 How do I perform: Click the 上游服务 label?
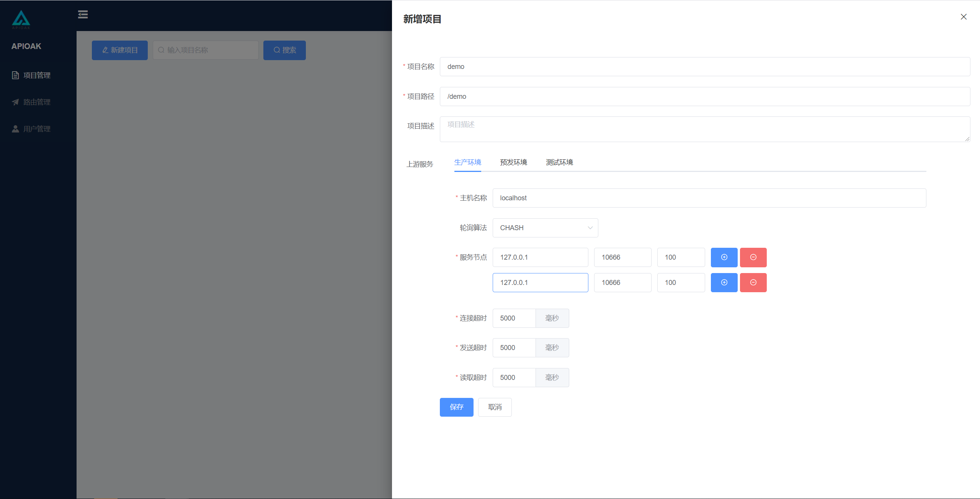point(420,164)
